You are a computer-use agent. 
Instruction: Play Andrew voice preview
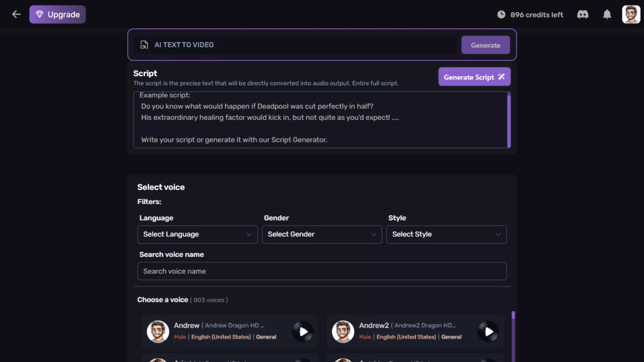[303, 331]
